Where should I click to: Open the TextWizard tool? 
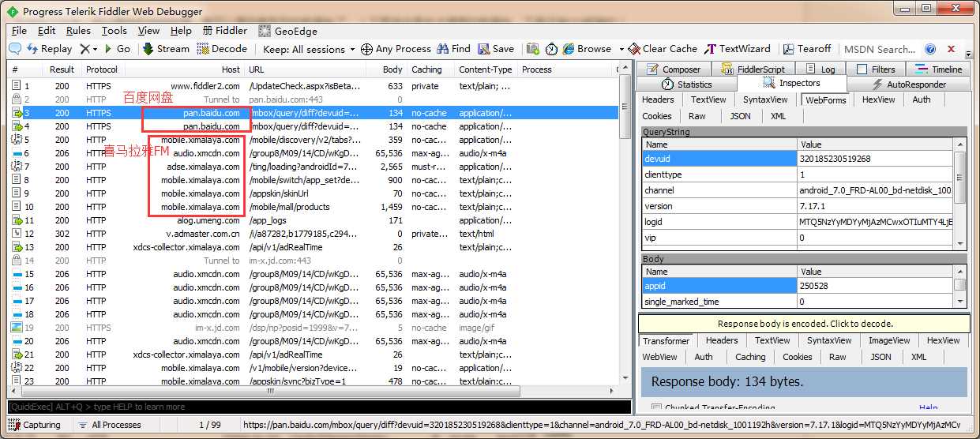(x=738, y=49)
